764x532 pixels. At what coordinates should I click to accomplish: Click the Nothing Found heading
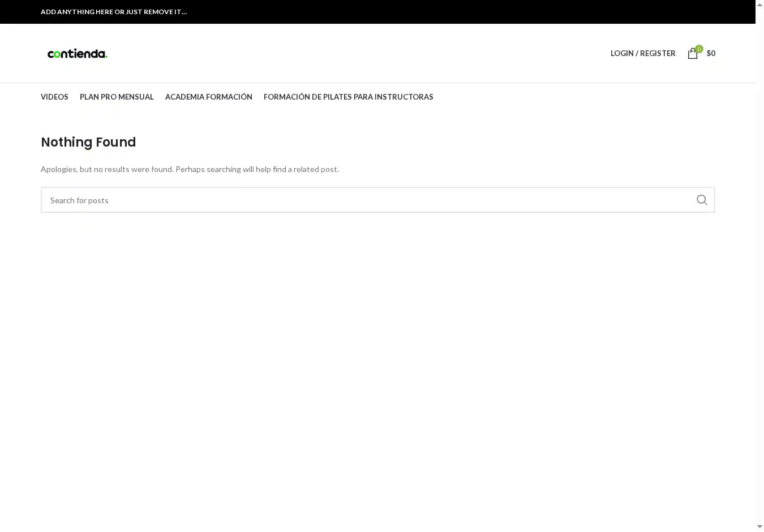click(88, 142)
